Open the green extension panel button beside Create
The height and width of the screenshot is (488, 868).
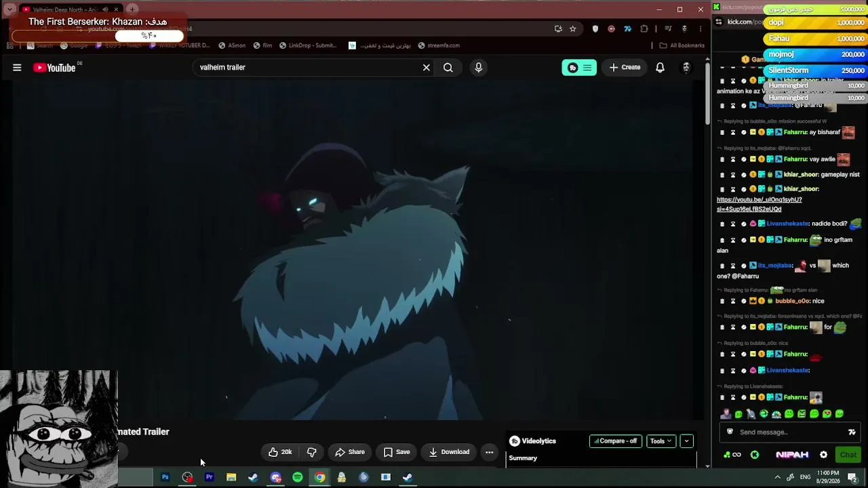point(579,68)
